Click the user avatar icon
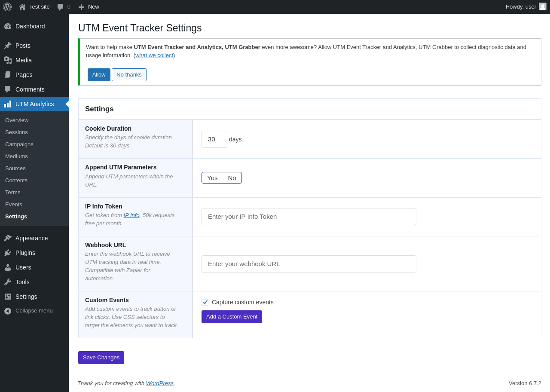This screenshot has height=392, width=550. point(543,6)
